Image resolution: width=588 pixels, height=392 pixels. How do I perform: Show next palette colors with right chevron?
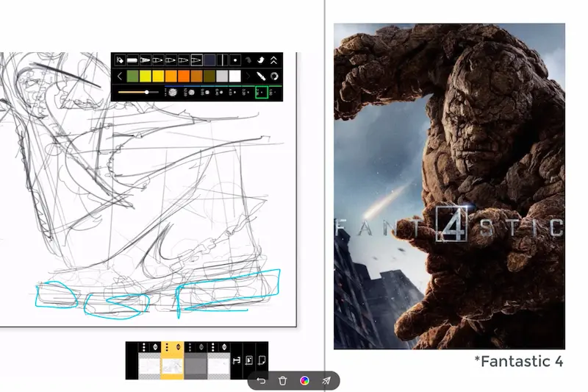[x=248, y=76]
